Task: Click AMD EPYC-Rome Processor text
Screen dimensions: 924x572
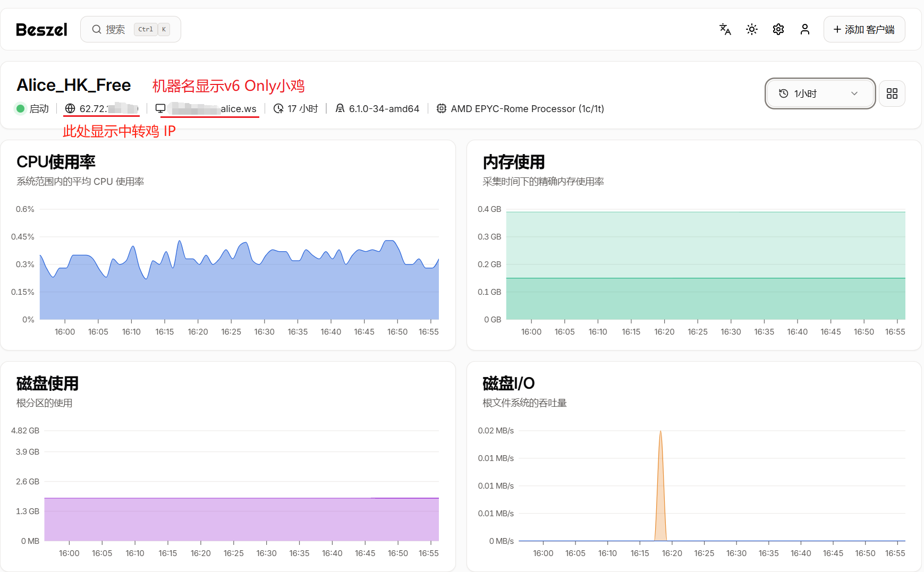Action: pos(528,109)
